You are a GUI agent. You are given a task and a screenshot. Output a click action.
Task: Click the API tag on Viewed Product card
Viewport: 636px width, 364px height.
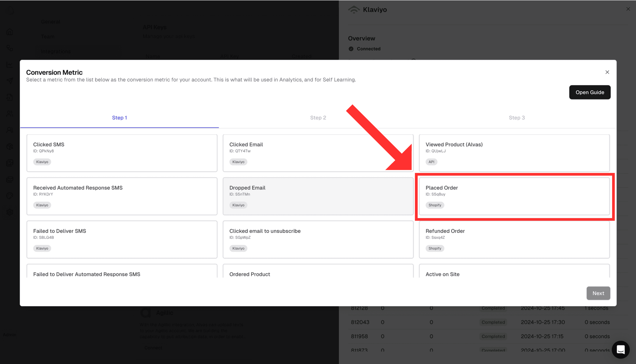[x=431, y=162]
